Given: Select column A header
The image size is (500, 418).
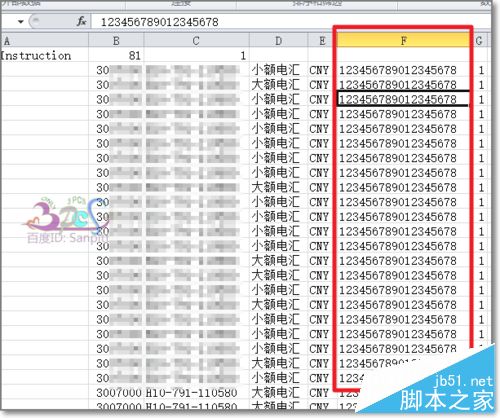Looking at the screenshot, I should tap(44, 41).
